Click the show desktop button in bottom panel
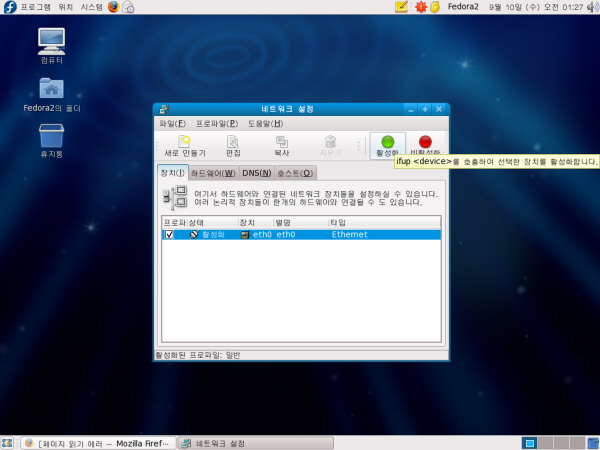This screenshot has width=600, height=450. click(x=7, y=443)
